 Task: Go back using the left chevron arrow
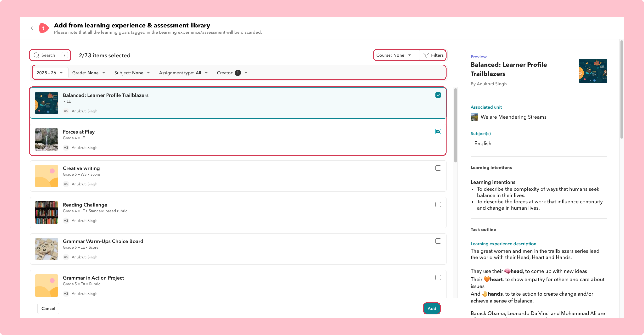click(x=32, y=28)
